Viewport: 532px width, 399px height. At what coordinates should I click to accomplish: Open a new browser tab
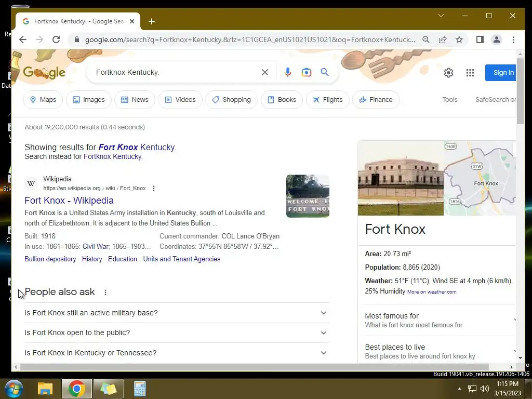click(x=152, y=21)
